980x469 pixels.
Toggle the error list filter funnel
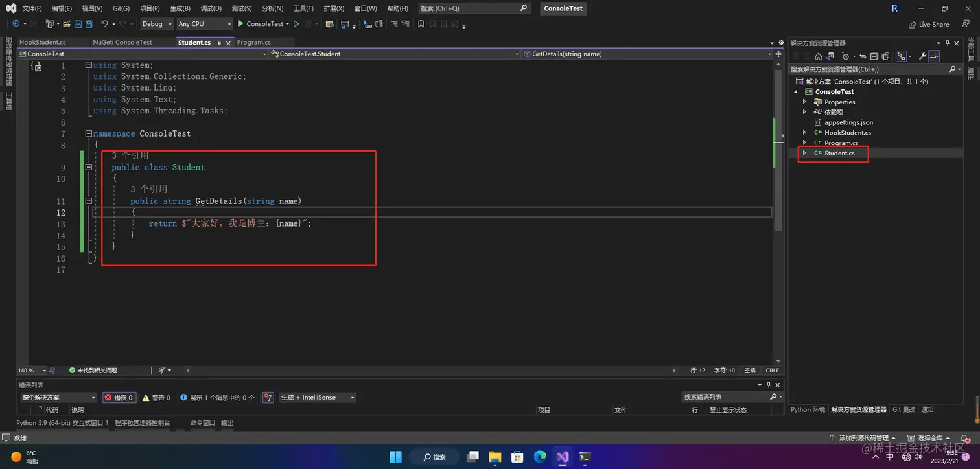[x=268, y=397]
